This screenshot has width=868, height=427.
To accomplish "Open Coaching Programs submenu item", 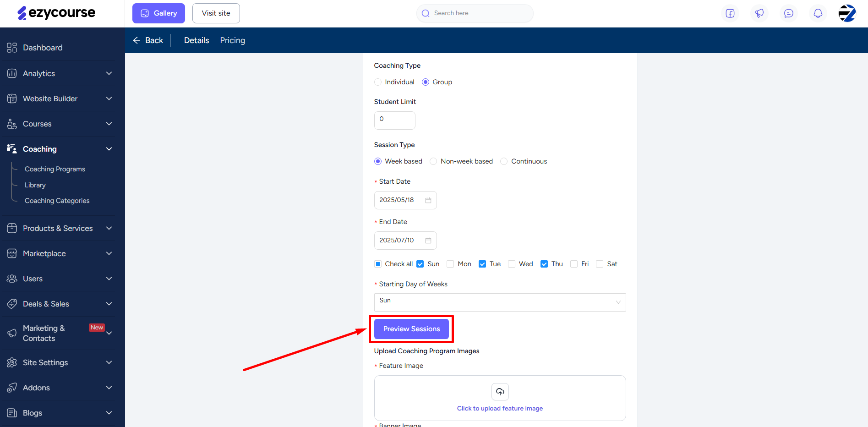I will tap(55, 169).
